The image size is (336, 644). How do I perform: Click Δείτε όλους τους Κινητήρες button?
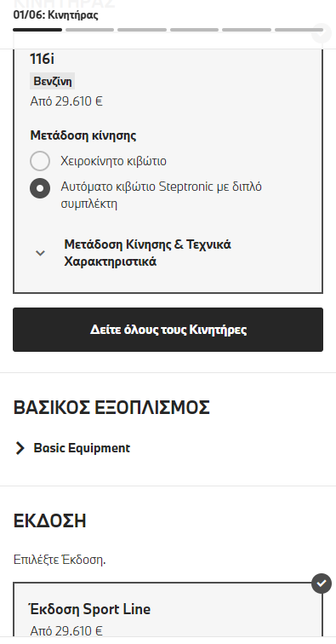tap(168, 330)
